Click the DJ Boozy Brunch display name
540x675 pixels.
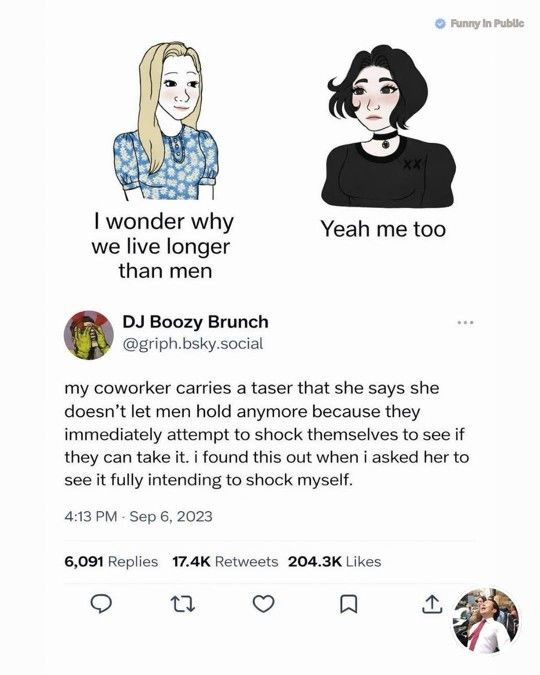pyautogui.click(x=195, y=322)
